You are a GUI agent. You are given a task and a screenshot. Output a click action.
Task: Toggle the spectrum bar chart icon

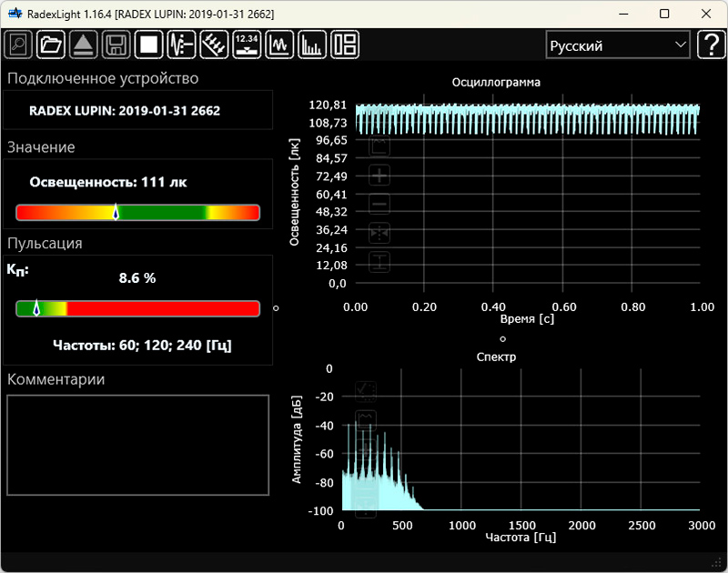click(312, 44)
